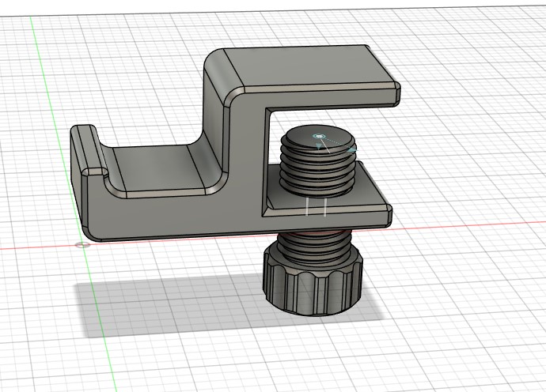Click empty grid space in the top-right corner
The image size is (546, 392).
[491, 40]
